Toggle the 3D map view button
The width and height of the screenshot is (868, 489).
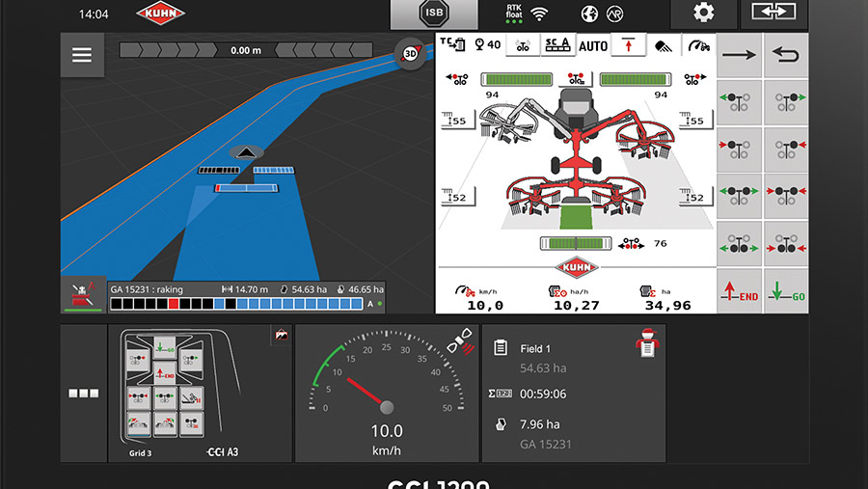pos(410,54)
